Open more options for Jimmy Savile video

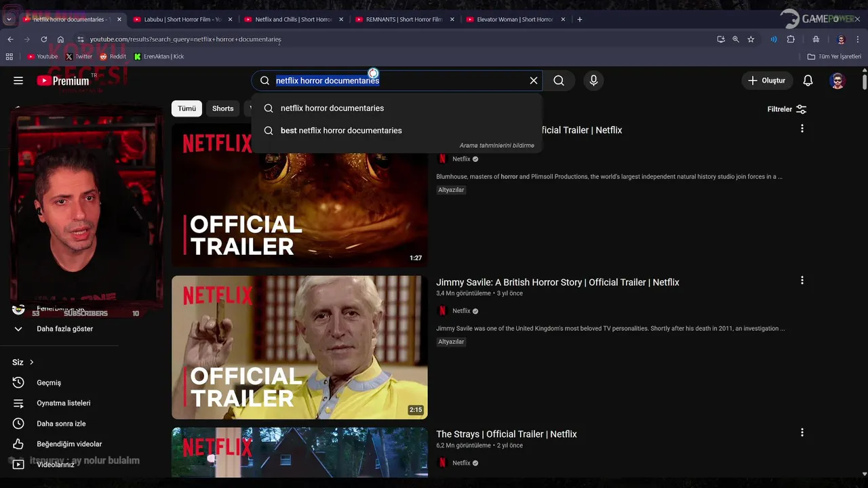802,280
